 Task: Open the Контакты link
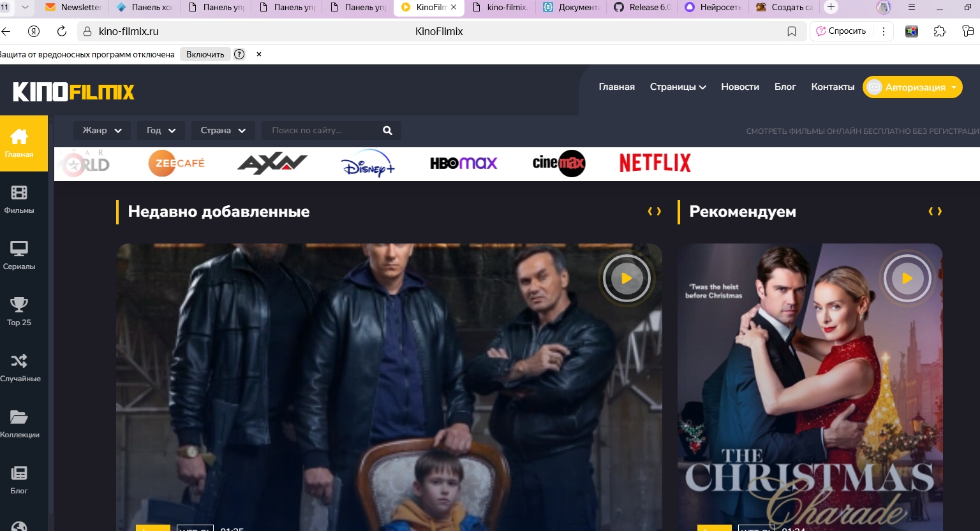tap(833, 87)
